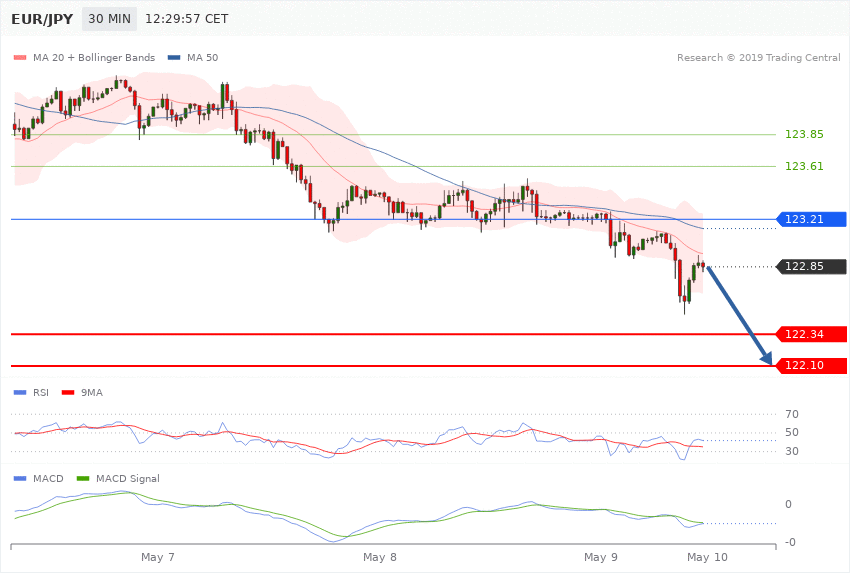
Task: Click the 12:29:57 CET timestamp
Action: click(186, 19)
